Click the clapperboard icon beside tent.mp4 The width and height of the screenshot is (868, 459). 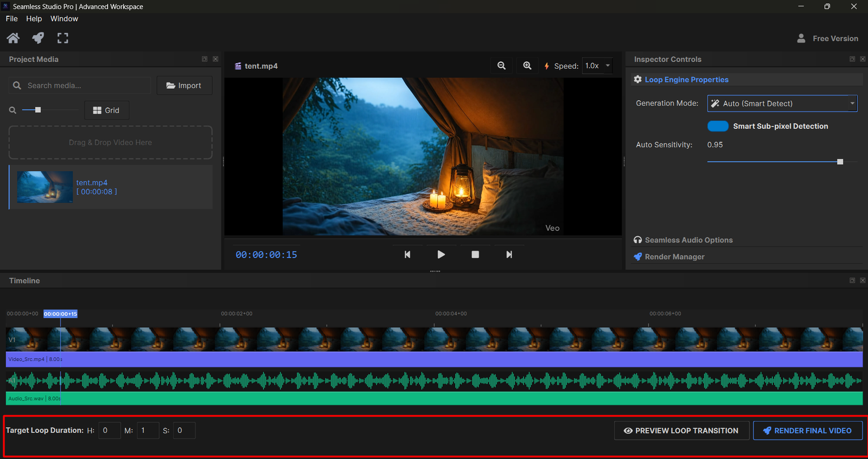click(x=238, y=66)
